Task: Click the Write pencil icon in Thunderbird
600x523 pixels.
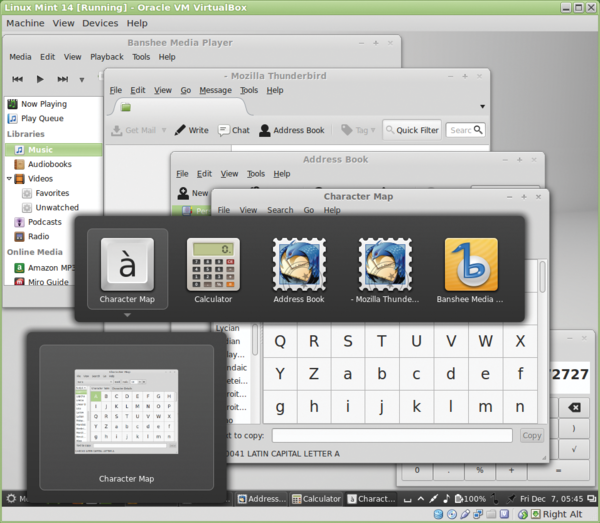Action: (x=181, y=130)
